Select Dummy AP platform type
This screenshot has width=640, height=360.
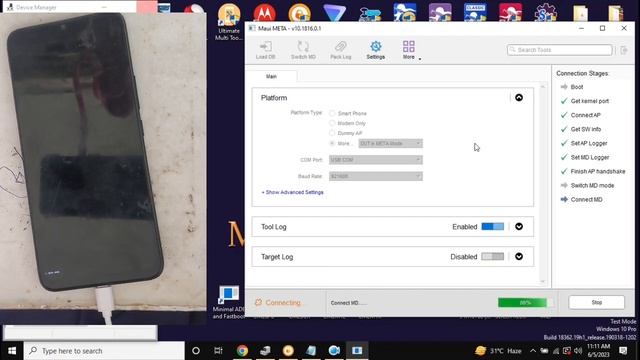point(332,133)
